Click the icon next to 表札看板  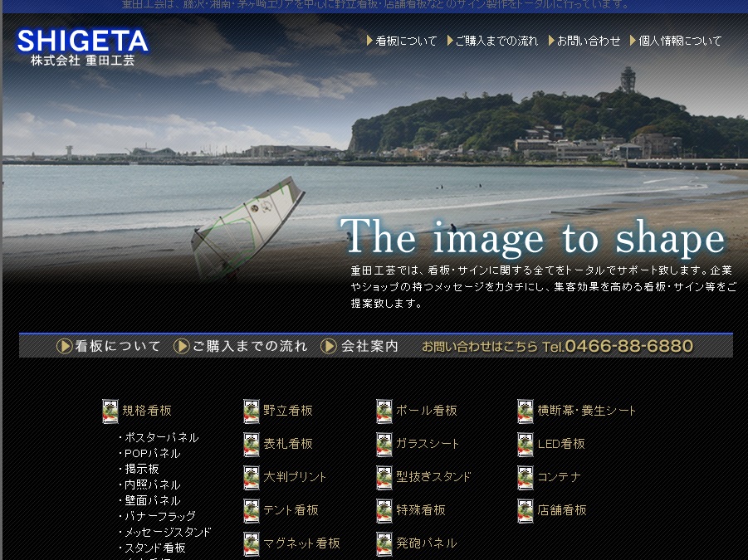point(252,445)
